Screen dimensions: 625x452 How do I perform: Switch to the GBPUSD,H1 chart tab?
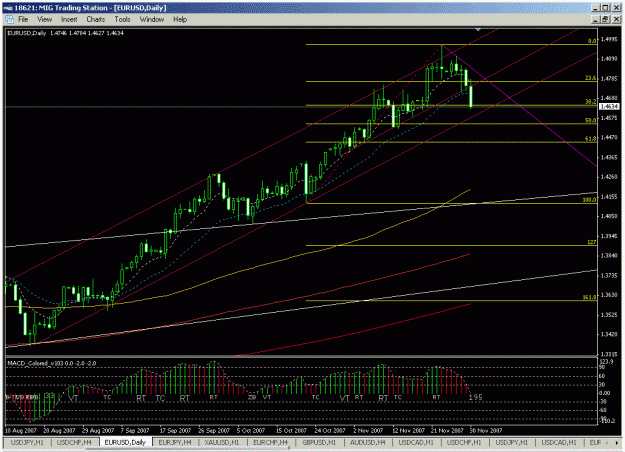[x=319, y=442]
